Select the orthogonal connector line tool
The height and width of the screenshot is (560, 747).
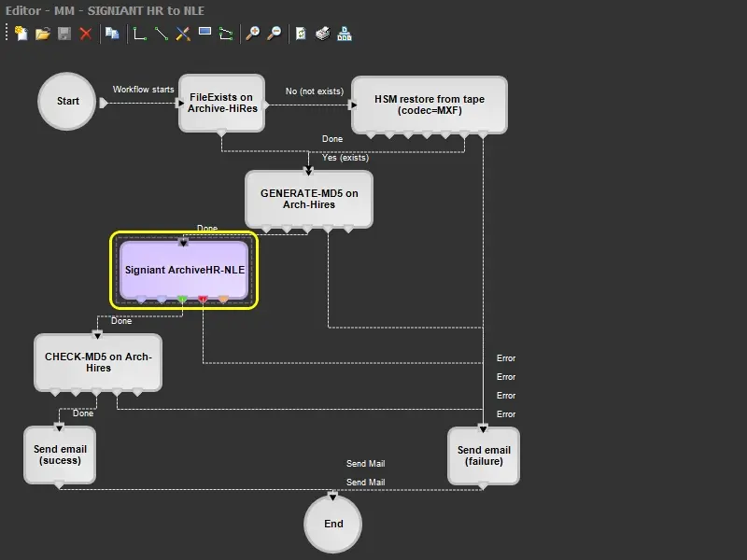click(x=140, y=34)
